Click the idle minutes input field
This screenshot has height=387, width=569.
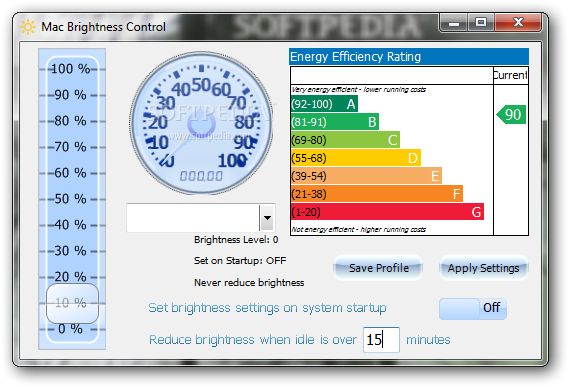click(381, 340)
